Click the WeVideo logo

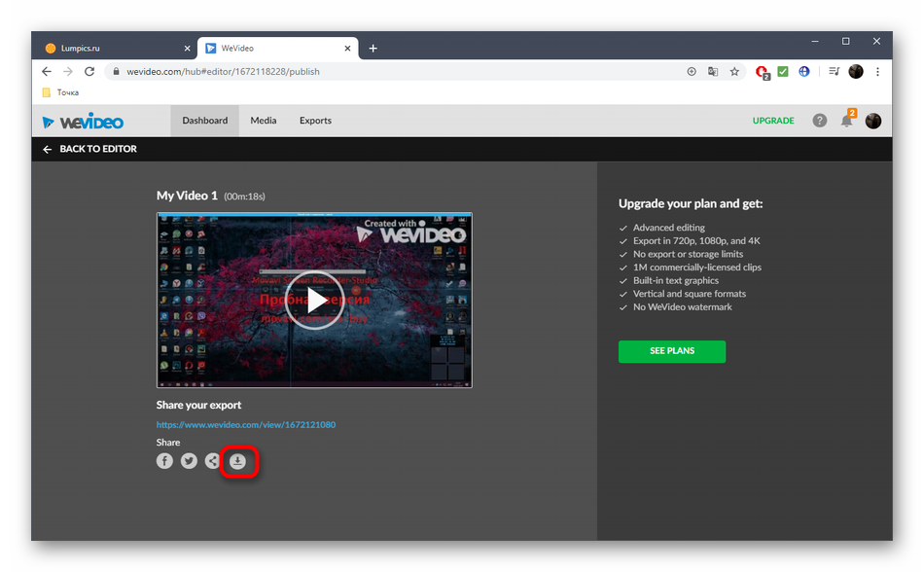point(83,122)
